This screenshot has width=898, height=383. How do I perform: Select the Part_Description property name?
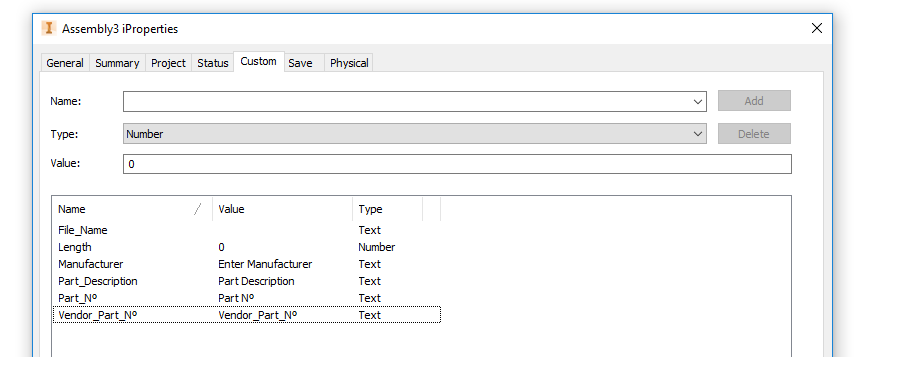tap(98, 281)
